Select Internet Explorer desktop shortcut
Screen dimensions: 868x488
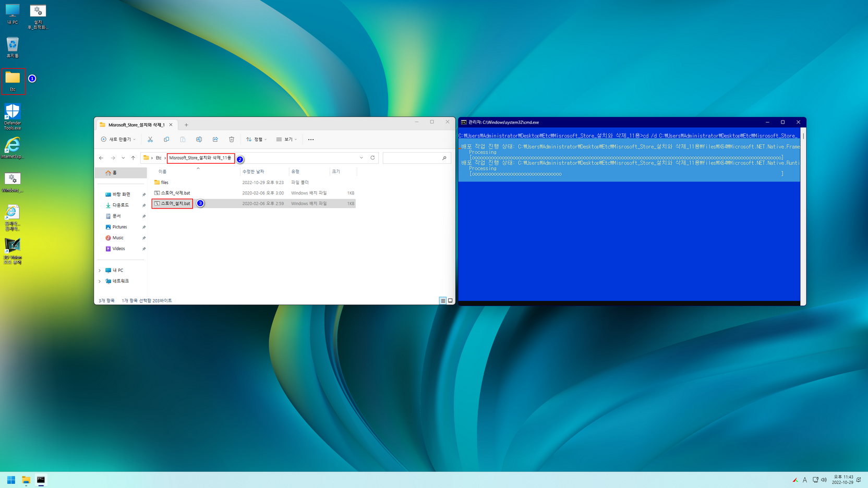(x=13, y=148)
